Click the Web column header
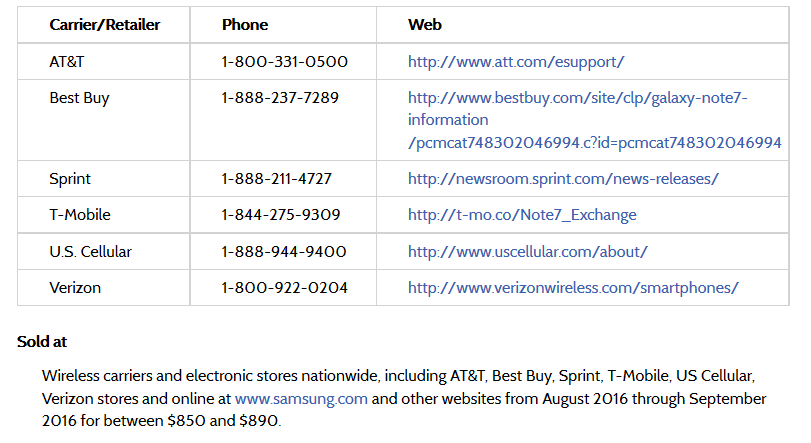 (x=425, y=25)
